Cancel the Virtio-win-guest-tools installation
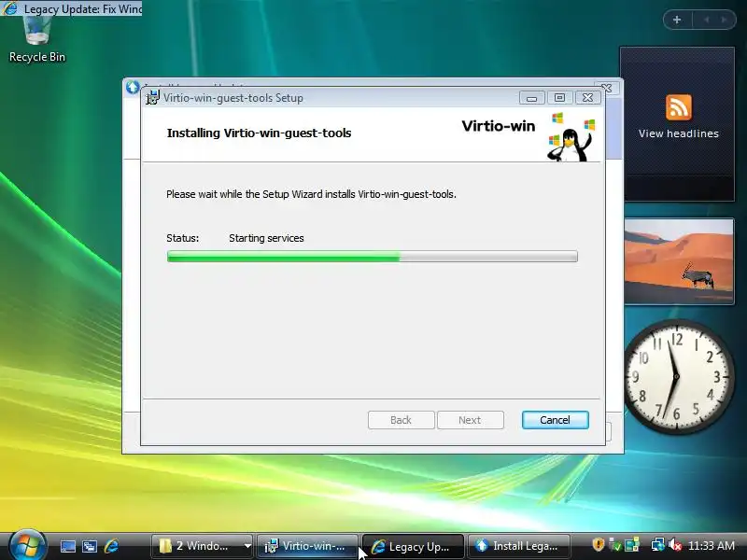This screenshot has height=560, width=747. click(x=555, y=420)
